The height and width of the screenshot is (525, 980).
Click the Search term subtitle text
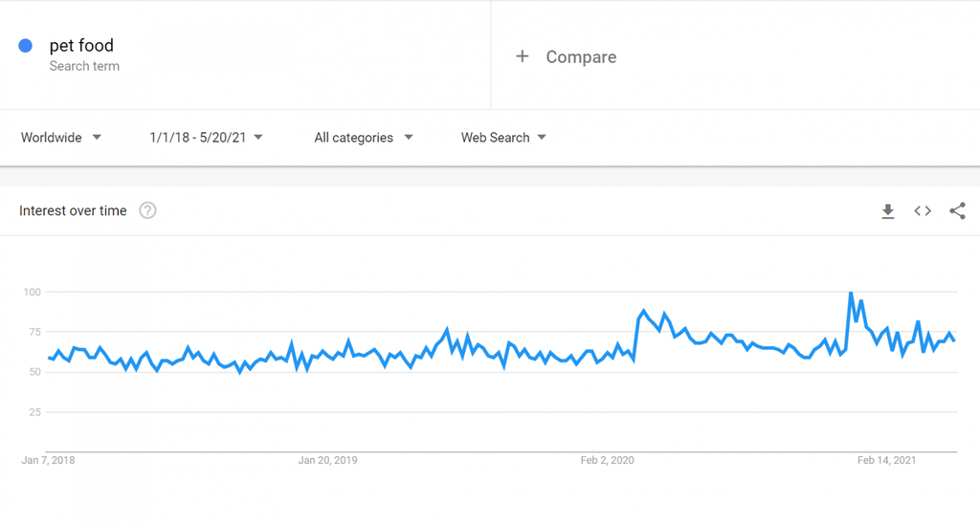(84, 67)
